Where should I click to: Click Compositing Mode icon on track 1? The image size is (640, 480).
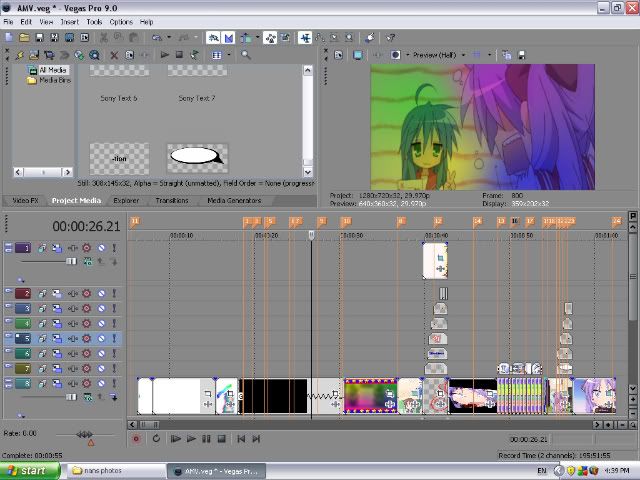tap(88, 262)
